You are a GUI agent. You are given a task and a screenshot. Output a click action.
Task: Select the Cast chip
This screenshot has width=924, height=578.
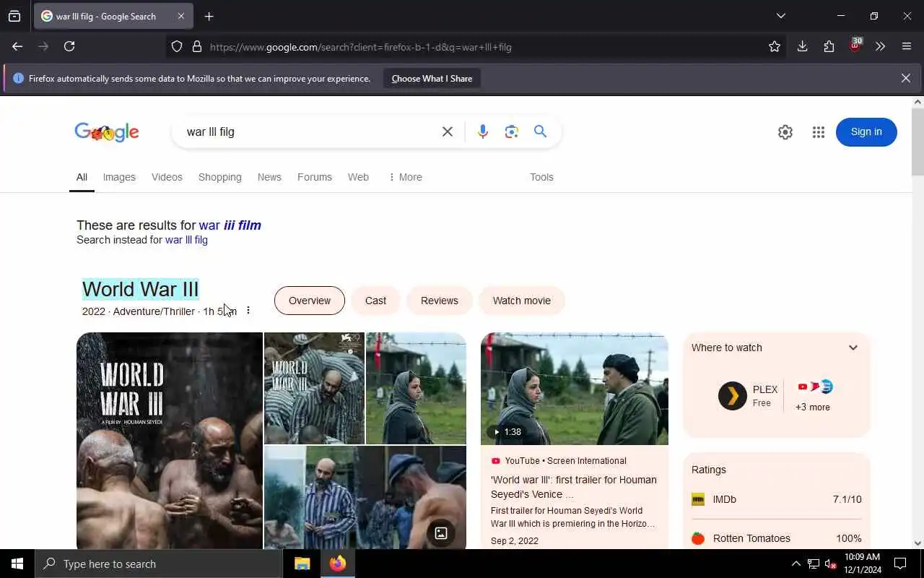(x=375, y=301)
